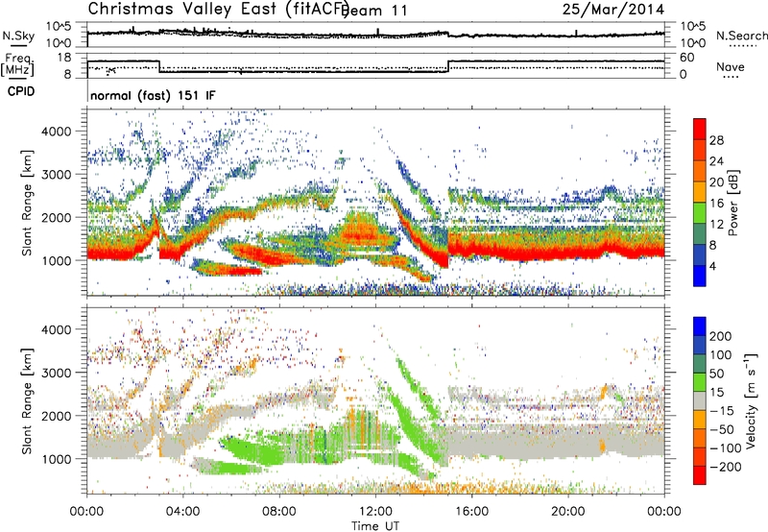This screenshot has height=532, width=768.
Task: Click the '20' power color bar label
Action: 716,182
